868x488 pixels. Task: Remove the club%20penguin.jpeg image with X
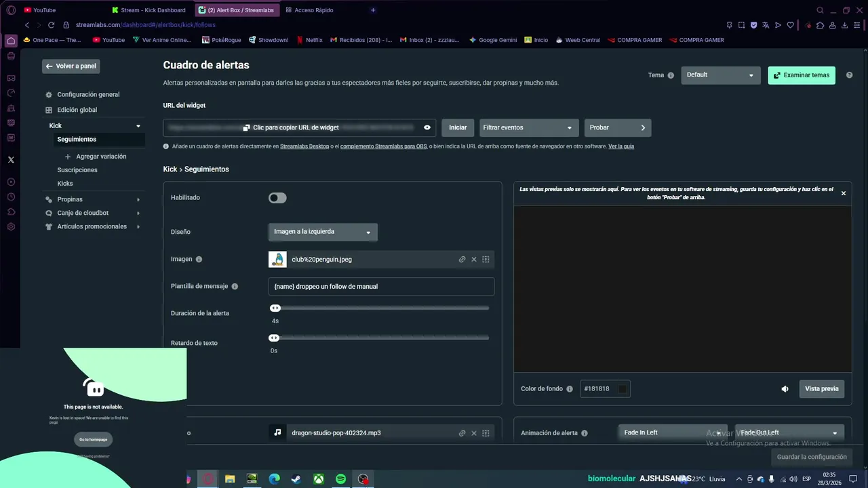pyautogui.click(x=474, y=260)
